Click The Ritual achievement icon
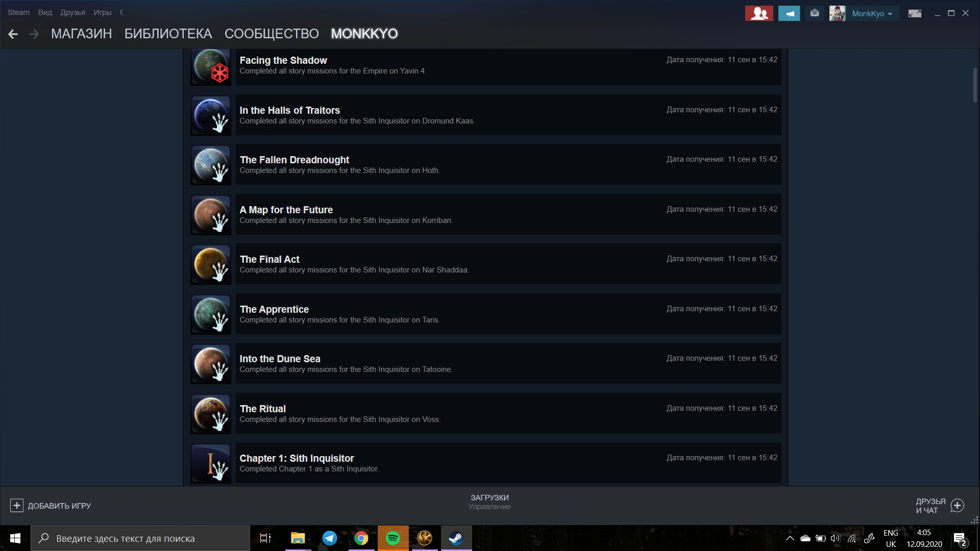Image resolution: width=980 pixels, height=551 pixels. coord(211,414)
